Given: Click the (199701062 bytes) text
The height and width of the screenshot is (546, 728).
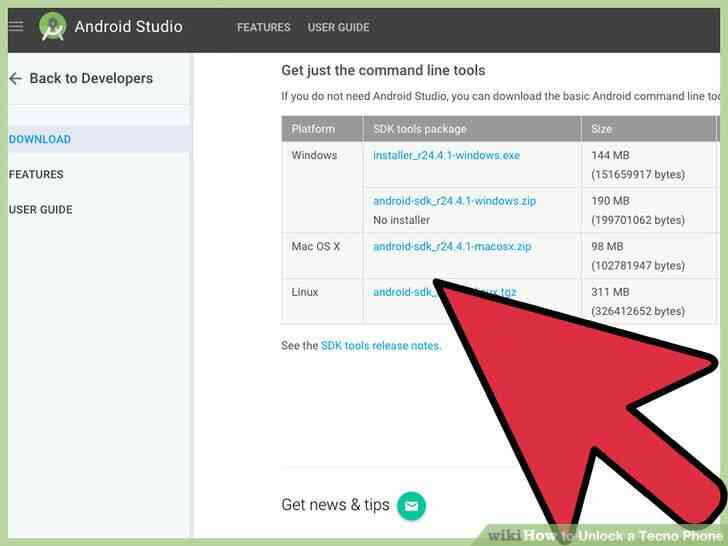Looking at the screenshot, I should (x=638, y=220).
